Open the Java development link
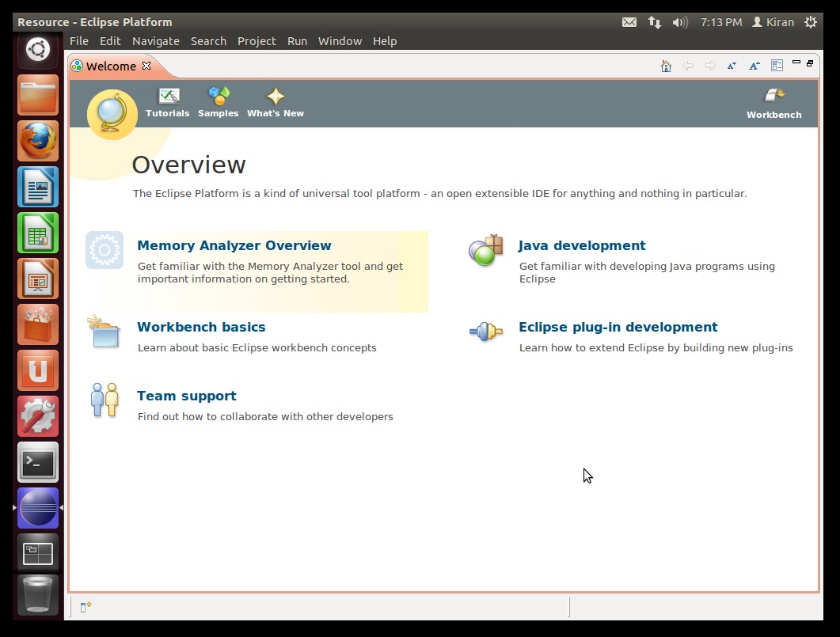This screenshot has width=840, height=637. pos(582,246)
